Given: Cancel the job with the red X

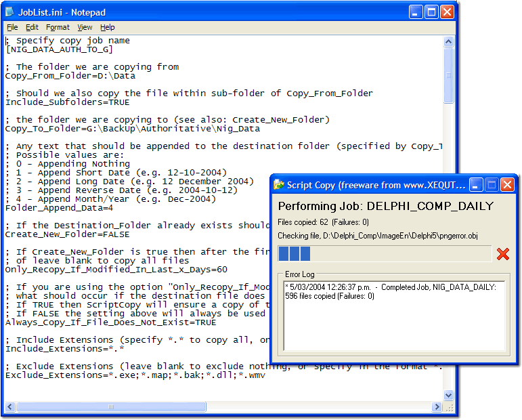Looking at the screenshot, I should (502, 254).
